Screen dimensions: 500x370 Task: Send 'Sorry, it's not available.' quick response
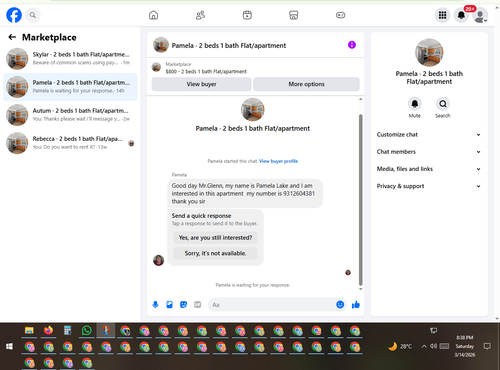click(215, 253)
